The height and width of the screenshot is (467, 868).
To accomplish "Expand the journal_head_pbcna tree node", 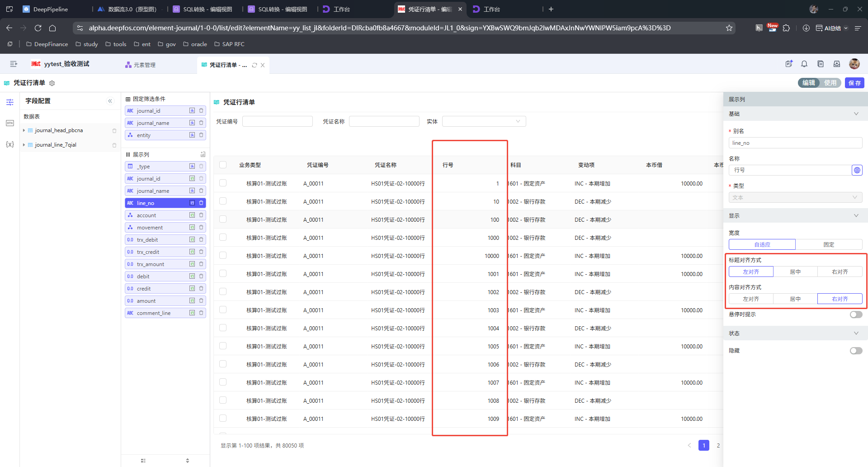I will pos(24,130).
